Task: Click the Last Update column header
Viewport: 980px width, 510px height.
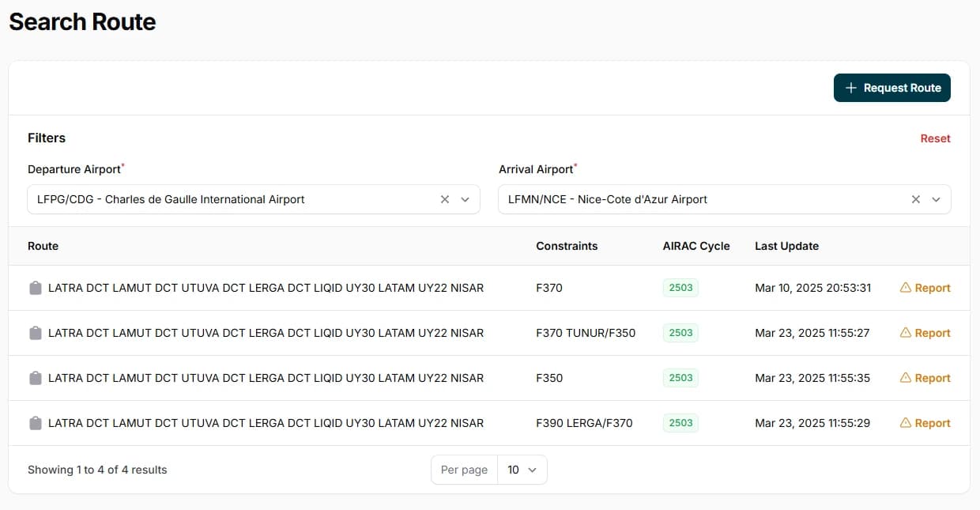Action: point(786,246)
